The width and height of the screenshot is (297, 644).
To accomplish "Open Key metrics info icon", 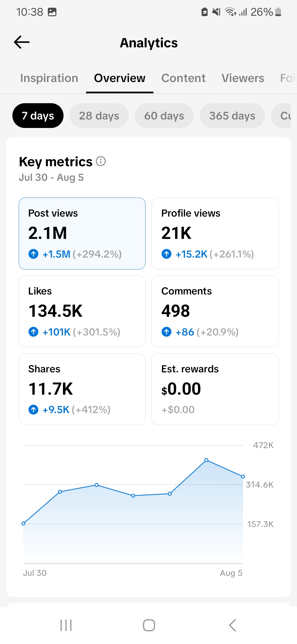I will tap(101, 161).
